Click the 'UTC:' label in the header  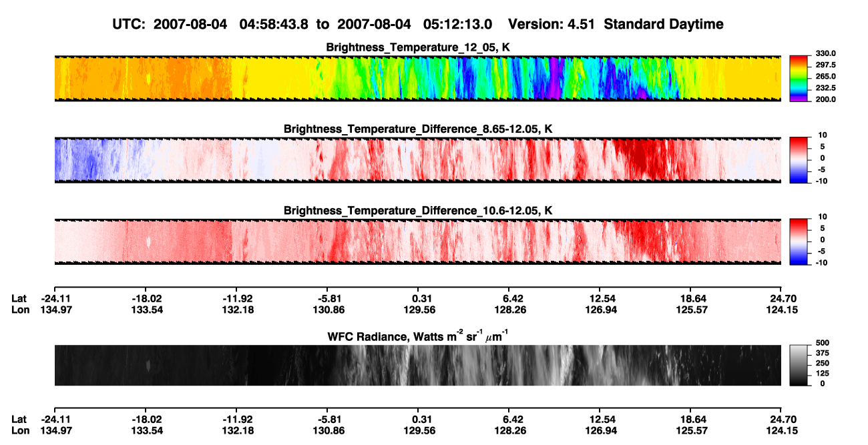(130, 24)
